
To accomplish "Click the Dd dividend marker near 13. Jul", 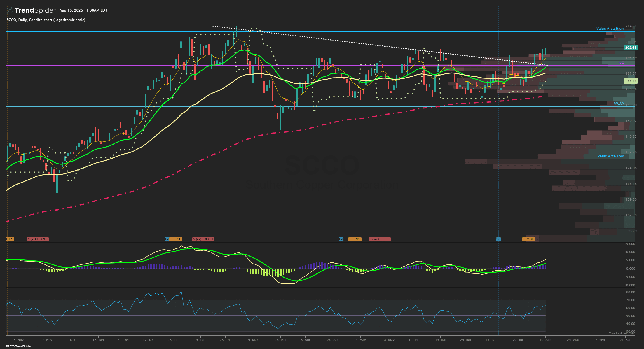I will [x=498, y=239].
